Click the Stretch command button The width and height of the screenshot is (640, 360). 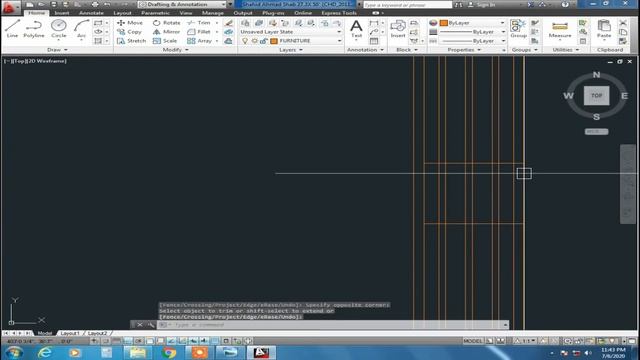click(x=131, y=41)
